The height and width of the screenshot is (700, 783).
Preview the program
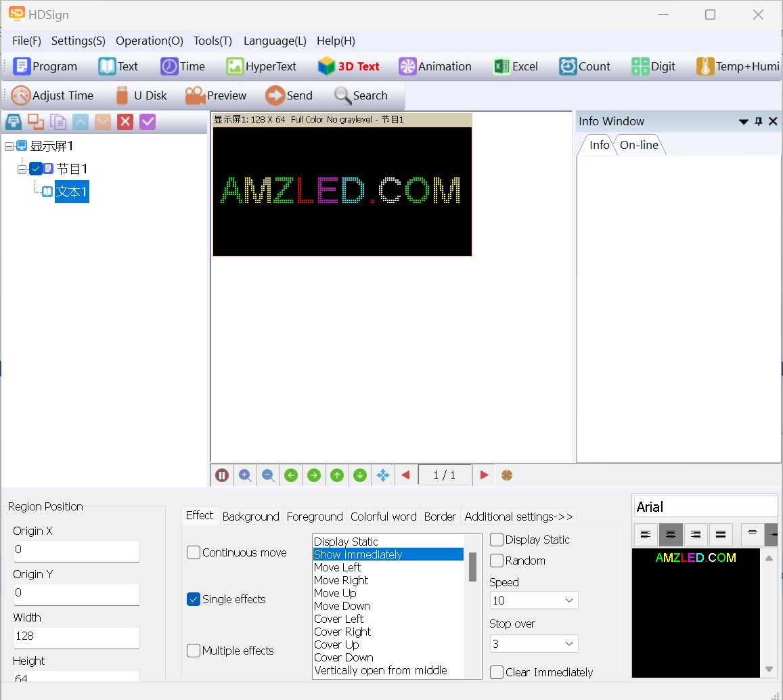216,95
